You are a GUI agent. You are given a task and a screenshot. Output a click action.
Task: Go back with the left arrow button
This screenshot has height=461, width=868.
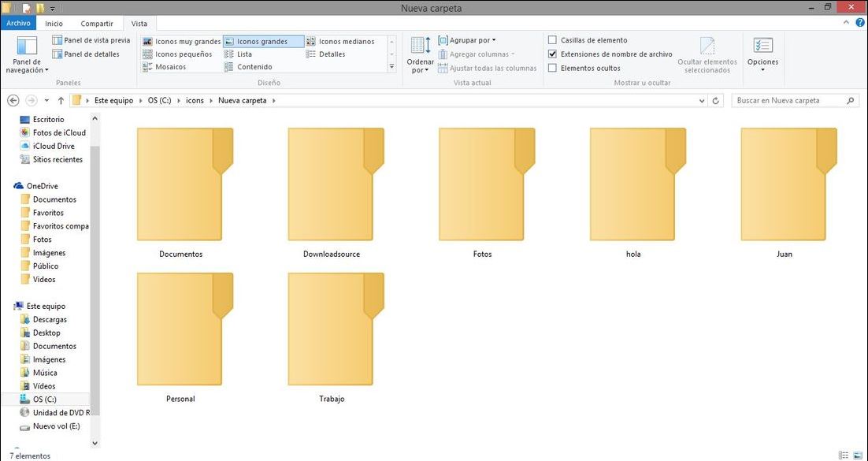point(13,101)
